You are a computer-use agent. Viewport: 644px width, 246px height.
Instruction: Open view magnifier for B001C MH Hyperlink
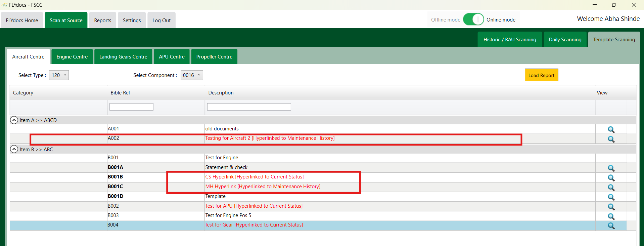pos(611,188)
